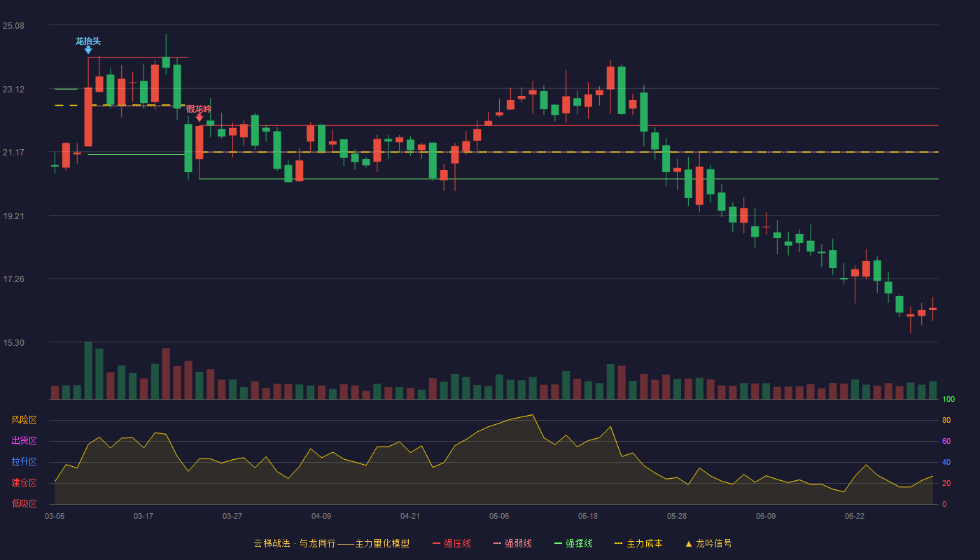Toggle the 强弱线 legend series
This screenshot has width=980, height=560.
(512, 543)
